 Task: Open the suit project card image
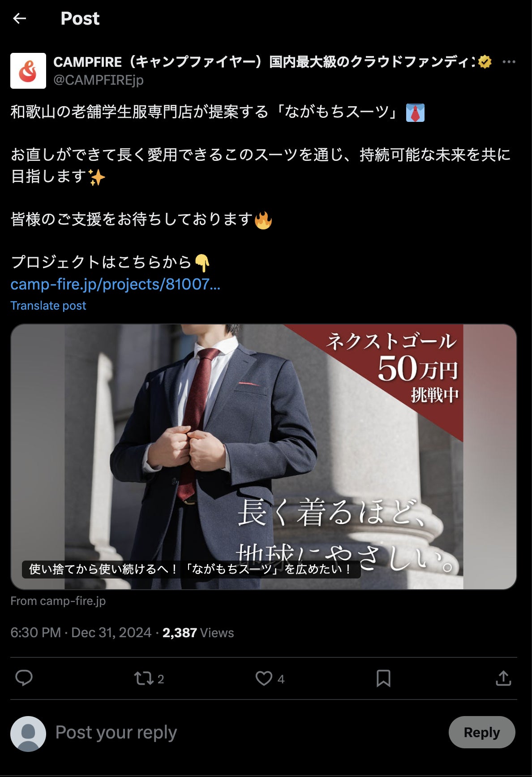(x=264, y=457)
